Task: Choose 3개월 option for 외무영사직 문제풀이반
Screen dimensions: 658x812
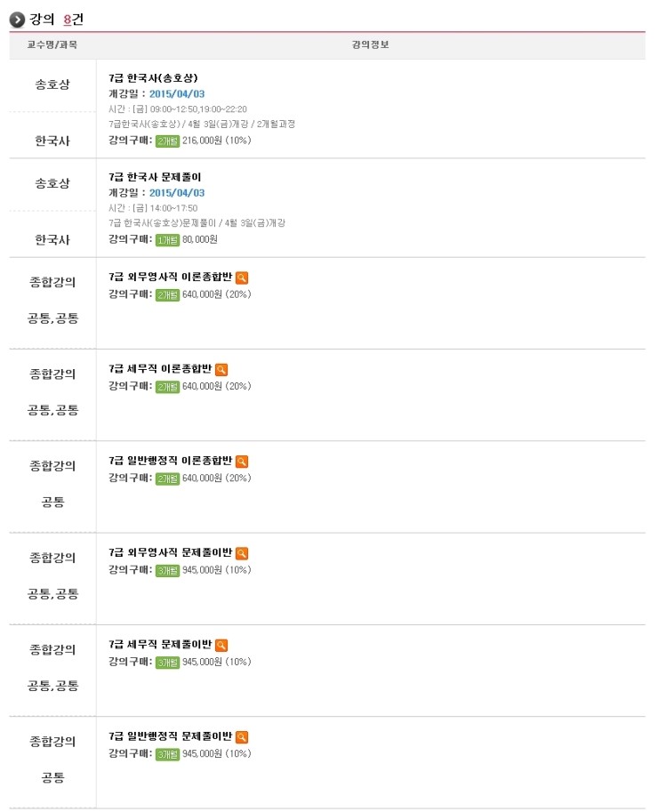Action: [x=167, y=571]
